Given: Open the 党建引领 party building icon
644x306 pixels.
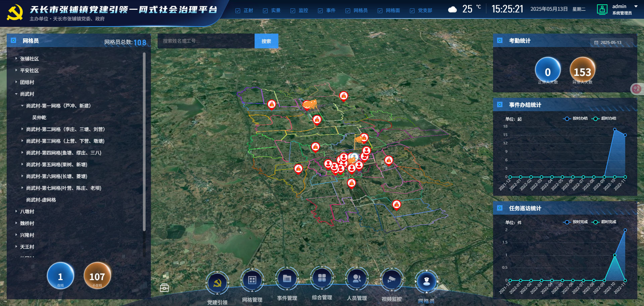Looking at the screenshot, I should click(217, 283).
